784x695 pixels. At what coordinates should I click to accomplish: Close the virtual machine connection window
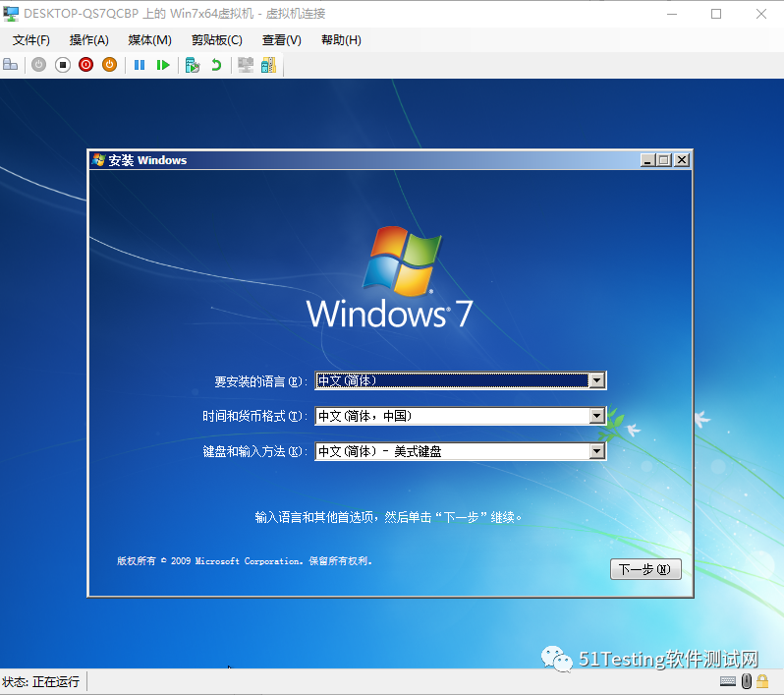point(761,14)
